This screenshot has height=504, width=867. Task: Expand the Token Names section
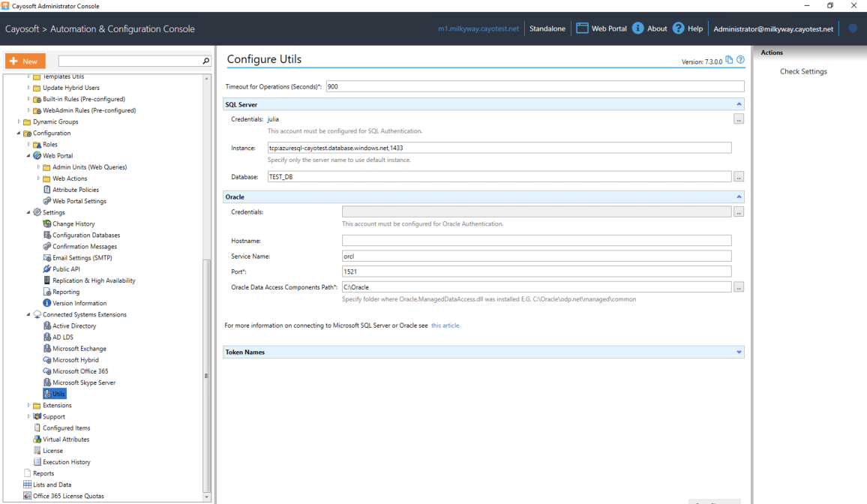pos(739,352)
